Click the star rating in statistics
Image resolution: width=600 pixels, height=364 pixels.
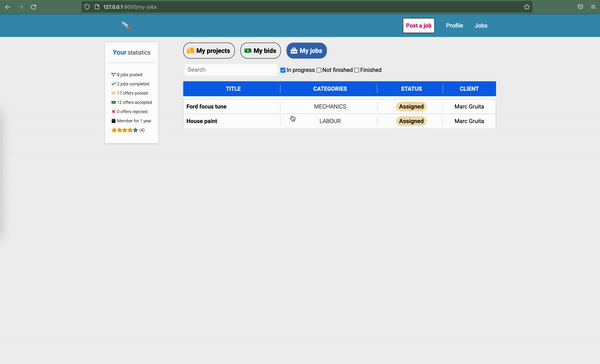(124, 130)
